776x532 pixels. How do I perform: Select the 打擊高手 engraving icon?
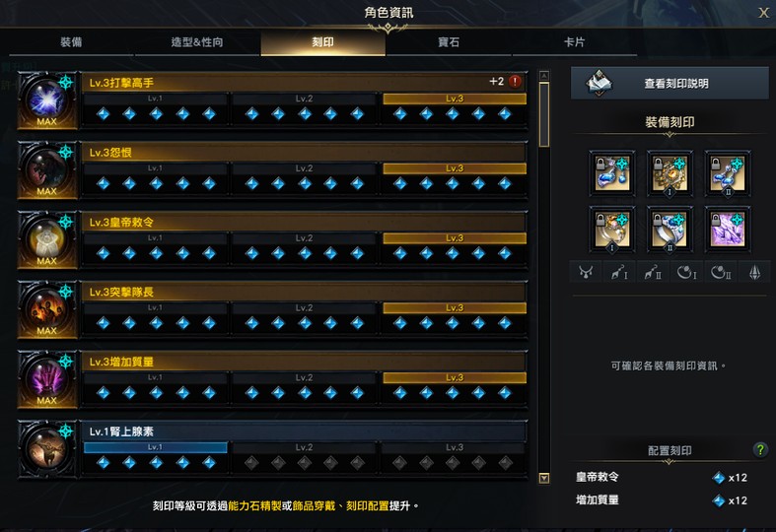point(47,100)
